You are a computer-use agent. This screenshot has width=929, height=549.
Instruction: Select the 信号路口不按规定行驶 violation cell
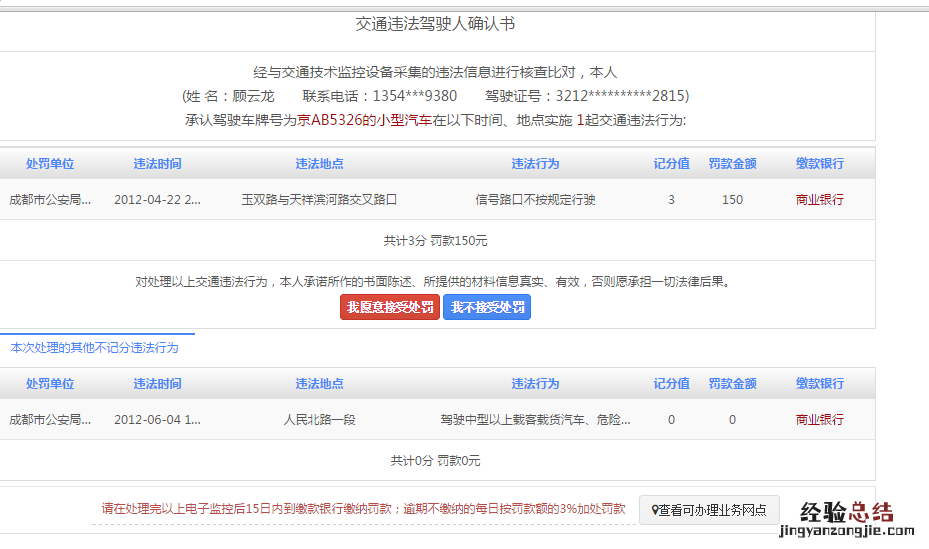click(x=535, y=200)
